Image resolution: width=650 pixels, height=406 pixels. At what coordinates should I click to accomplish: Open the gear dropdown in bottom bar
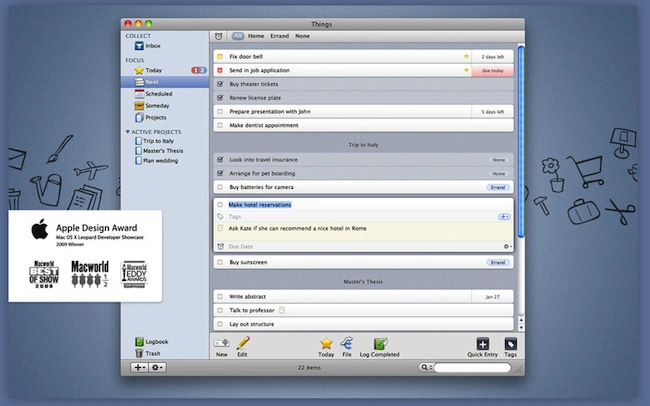tap(157, 367)
